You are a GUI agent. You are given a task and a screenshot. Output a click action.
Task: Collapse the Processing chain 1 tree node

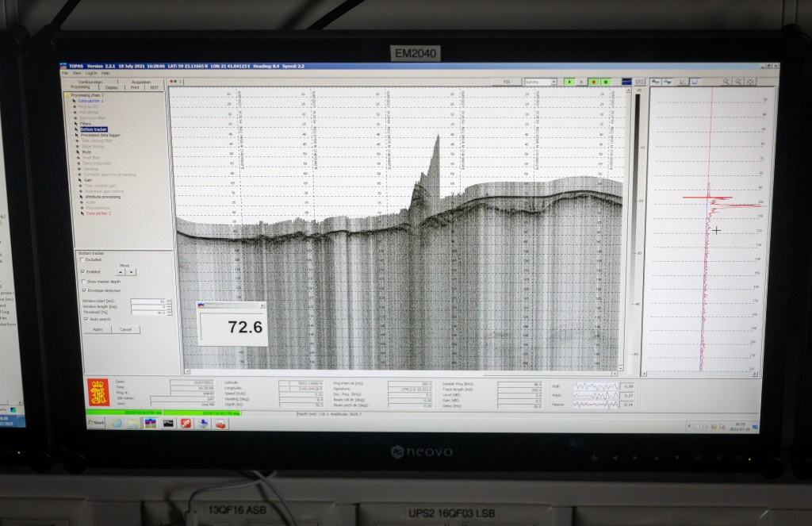pos(67,95)
